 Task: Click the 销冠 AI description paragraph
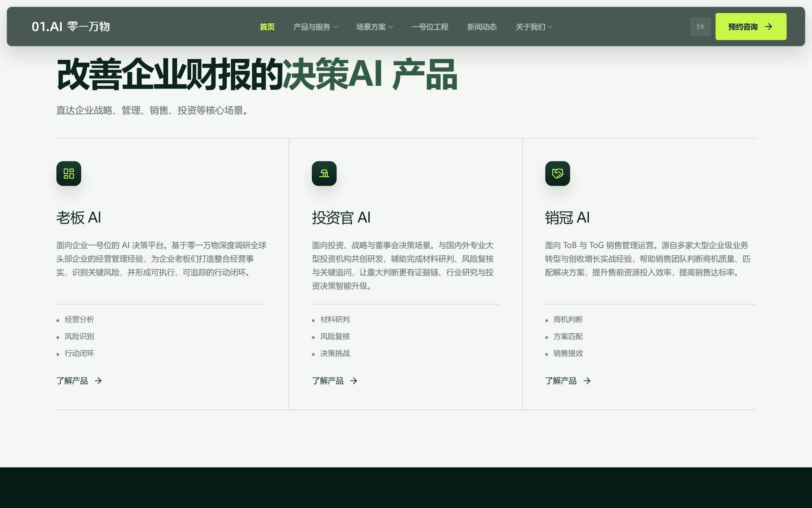pos(647,259)
